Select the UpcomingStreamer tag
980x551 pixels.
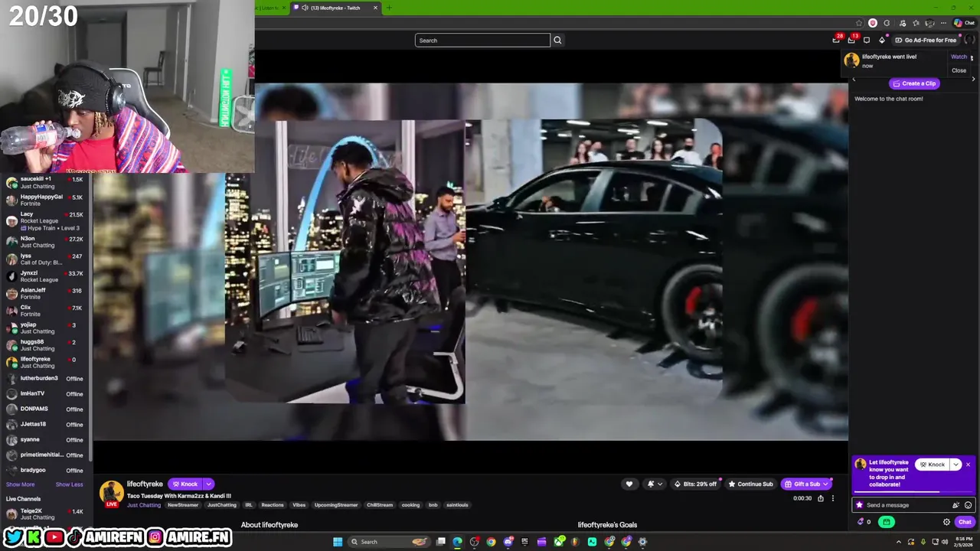click(x=336, y=505)
